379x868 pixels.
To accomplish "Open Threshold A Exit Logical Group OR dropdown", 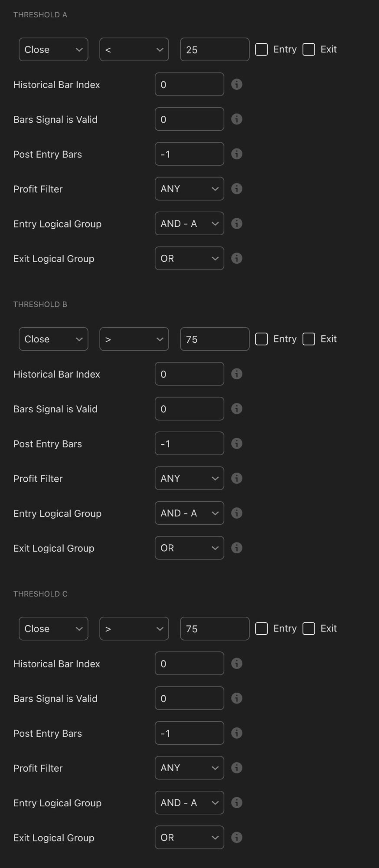I will 189,258.
